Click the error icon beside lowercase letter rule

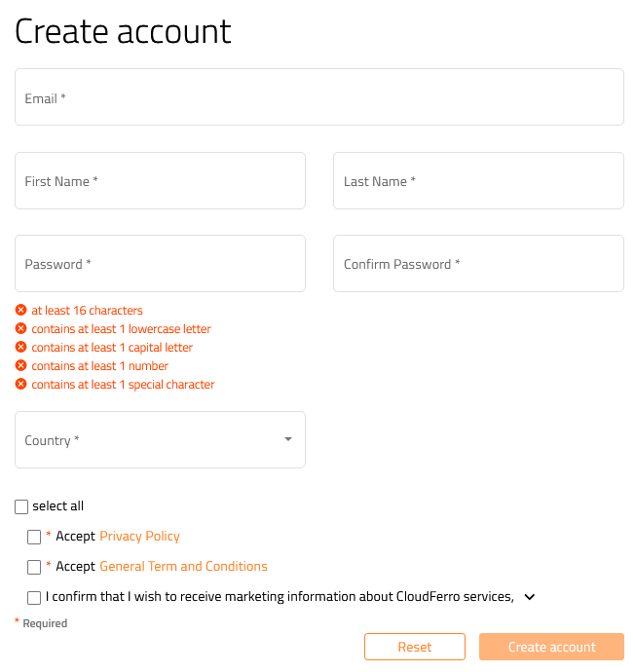point(20,329)
